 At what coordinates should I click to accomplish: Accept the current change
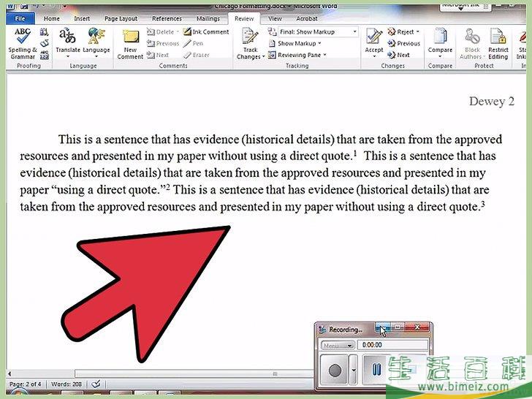[x=374, y=43]
